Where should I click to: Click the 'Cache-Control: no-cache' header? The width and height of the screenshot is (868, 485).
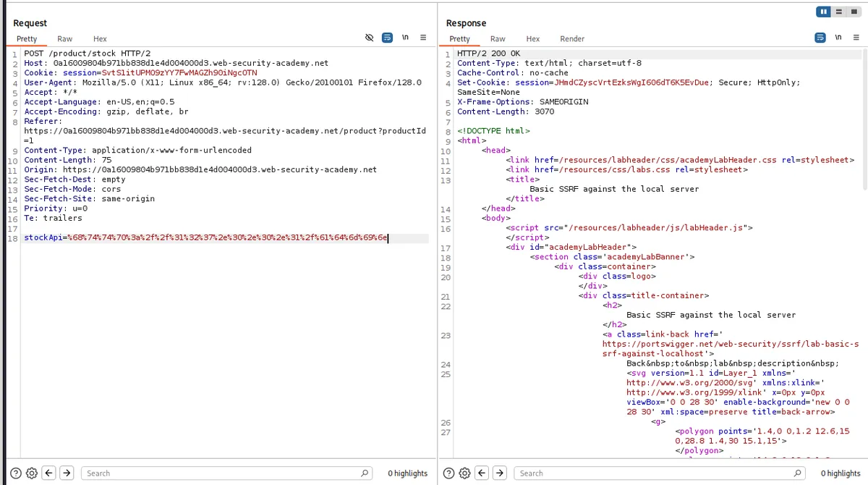[513, 72]
